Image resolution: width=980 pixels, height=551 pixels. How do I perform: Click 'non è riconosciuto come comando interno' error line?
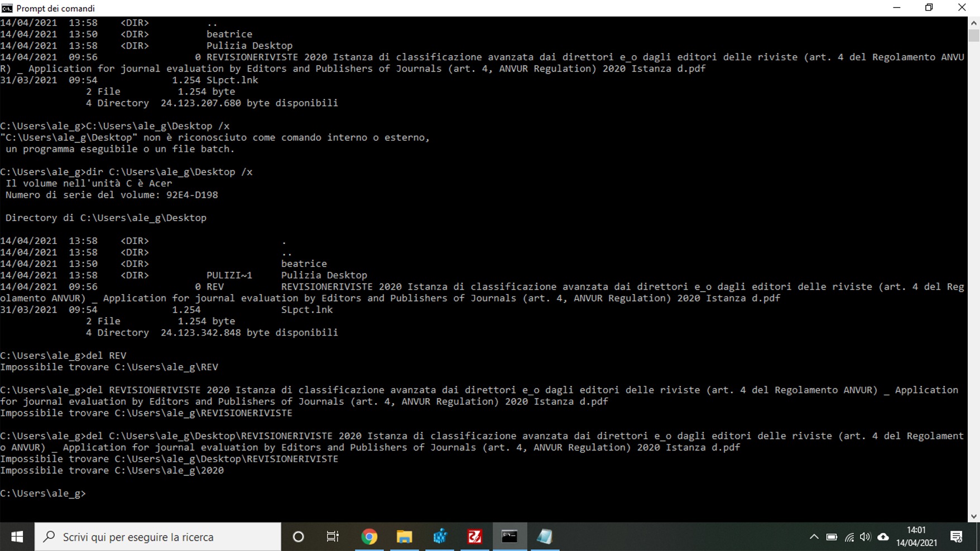(x=215, y=137)
